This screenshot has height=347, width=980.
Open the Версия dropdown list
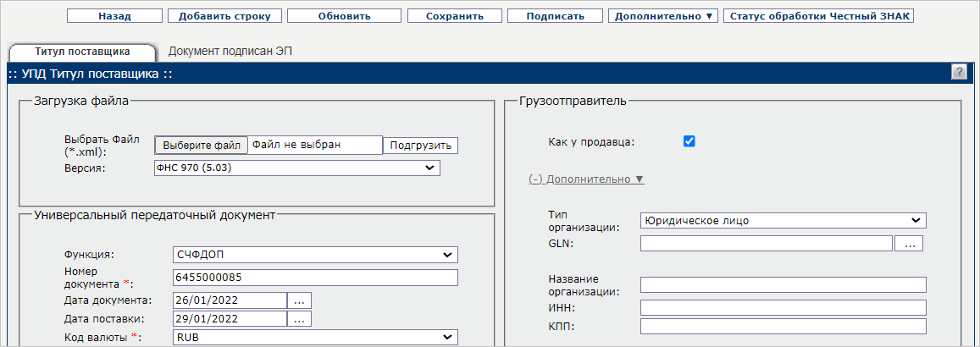click(296, 168)
